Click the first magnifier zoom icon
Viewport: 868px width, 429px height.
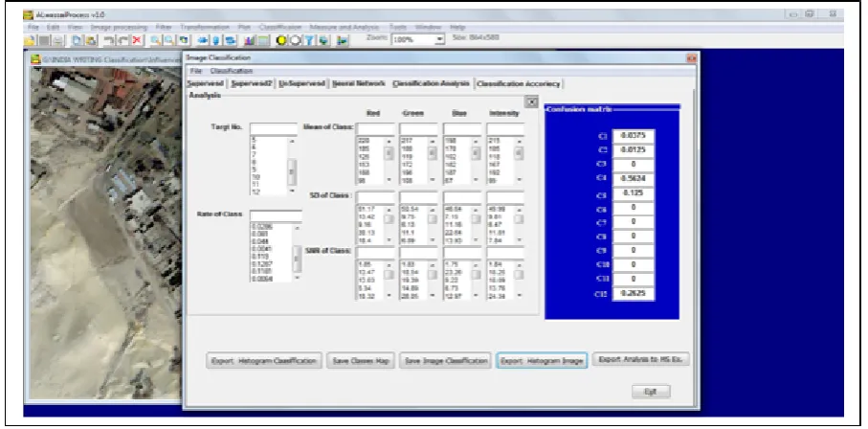click(x=155, y=40)
